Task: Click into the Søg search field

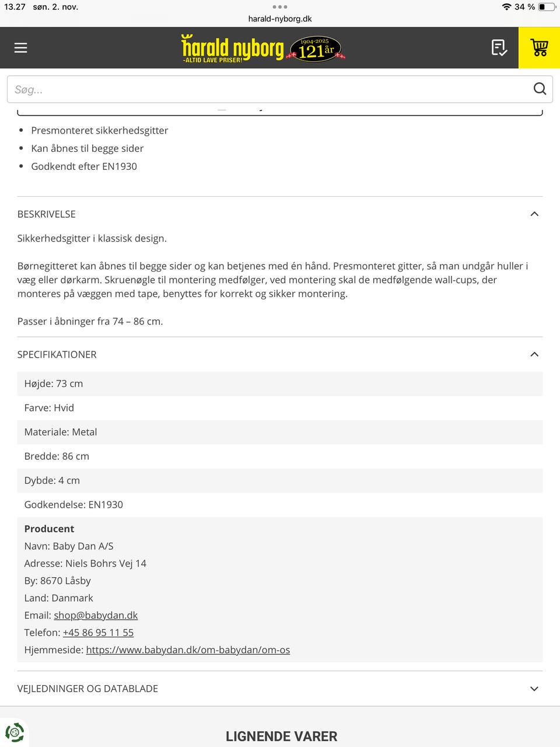Action: 268,89
